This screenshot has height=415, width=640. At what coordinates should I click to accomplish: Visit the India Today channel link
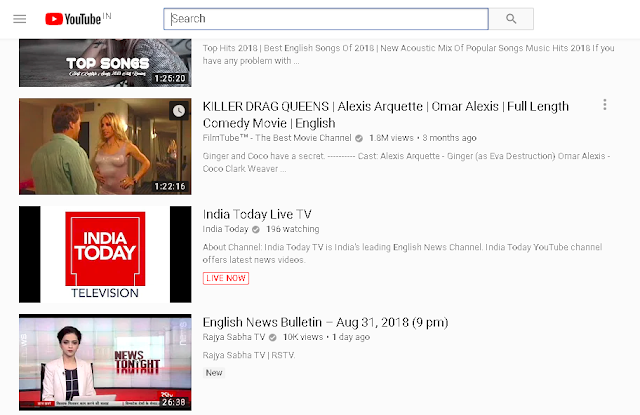coord(225,229)
